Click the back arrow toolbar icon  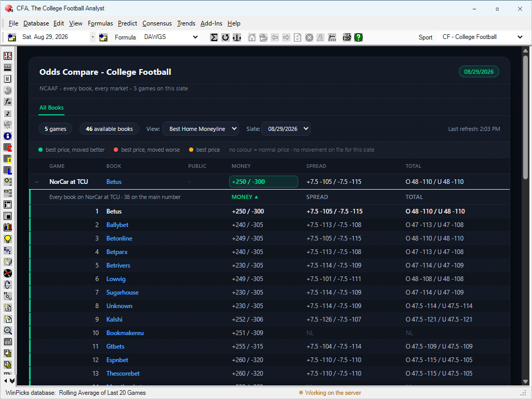pos(275,37)
